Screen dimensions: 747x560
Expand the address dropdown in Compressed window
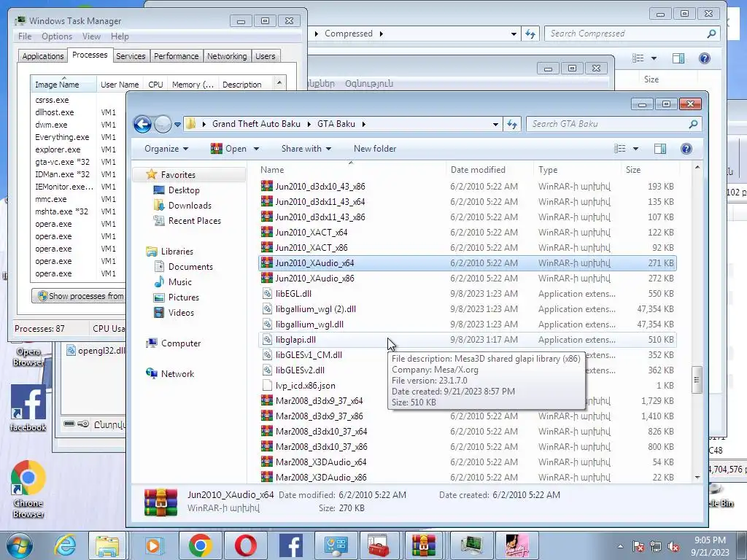tap(514, 34)
